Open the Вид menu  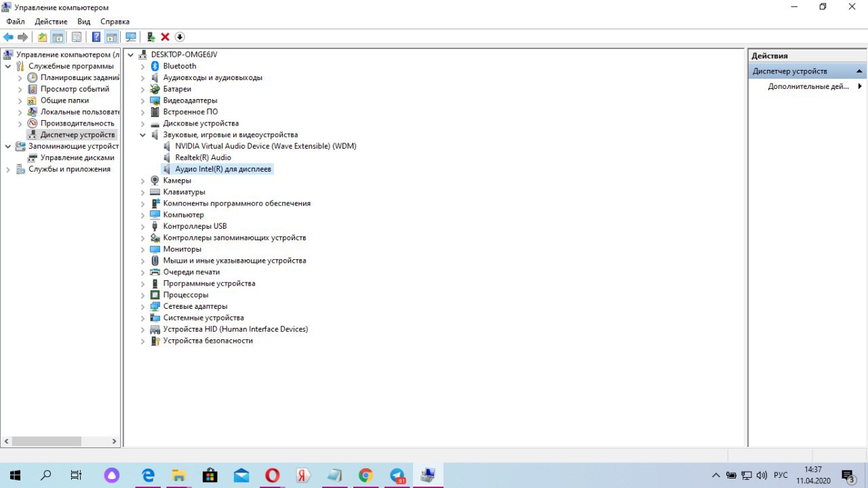(84, 22)
